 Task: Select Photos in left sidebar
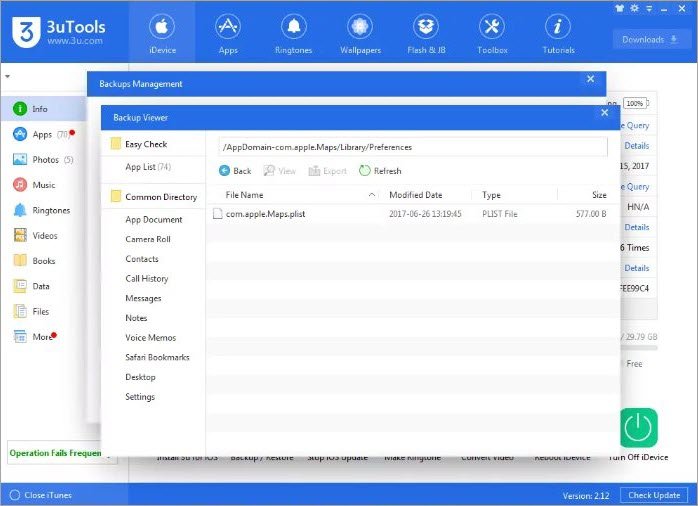[44, 159]
